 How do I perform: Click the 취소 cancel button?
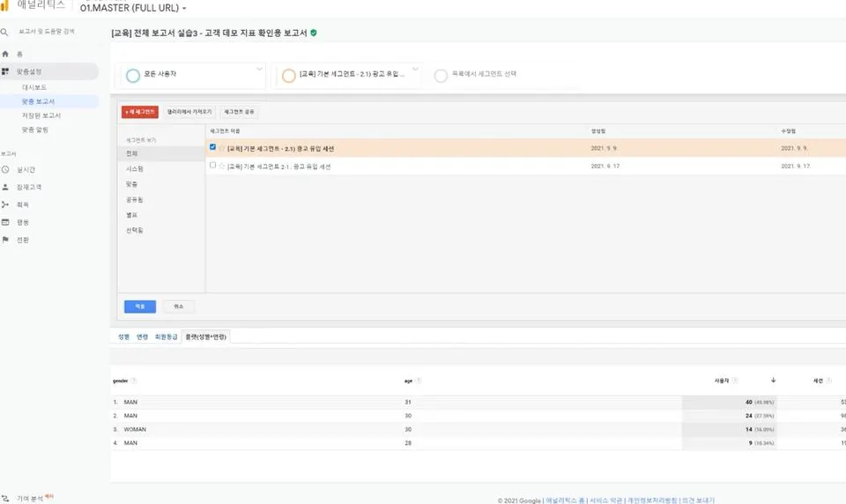[179, 307]
